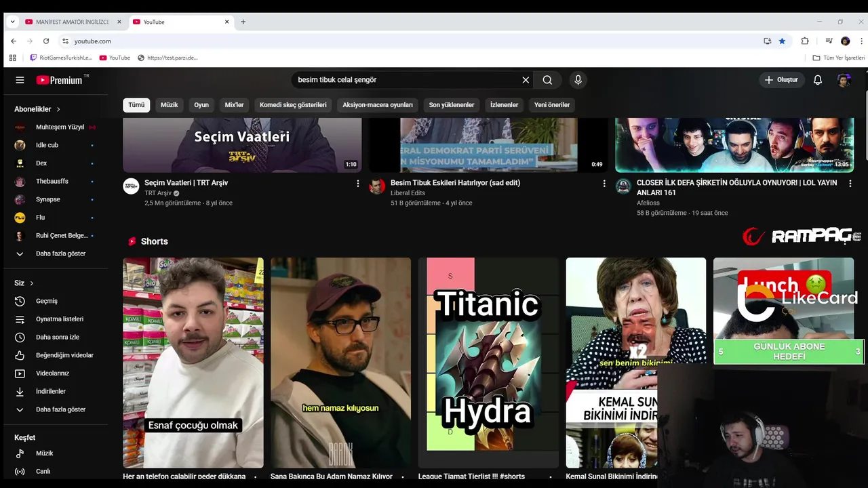This screenshot has height=488, width=868.
Task: Open TRT Arşiv channel avatar
Action: click(131, 186)
